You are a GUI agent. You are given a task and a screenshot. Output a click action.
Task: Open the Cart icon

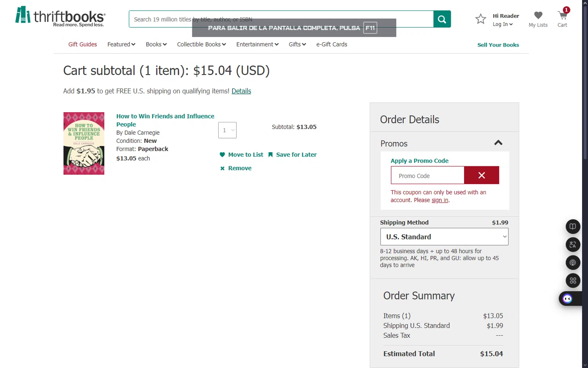[563, 16]
